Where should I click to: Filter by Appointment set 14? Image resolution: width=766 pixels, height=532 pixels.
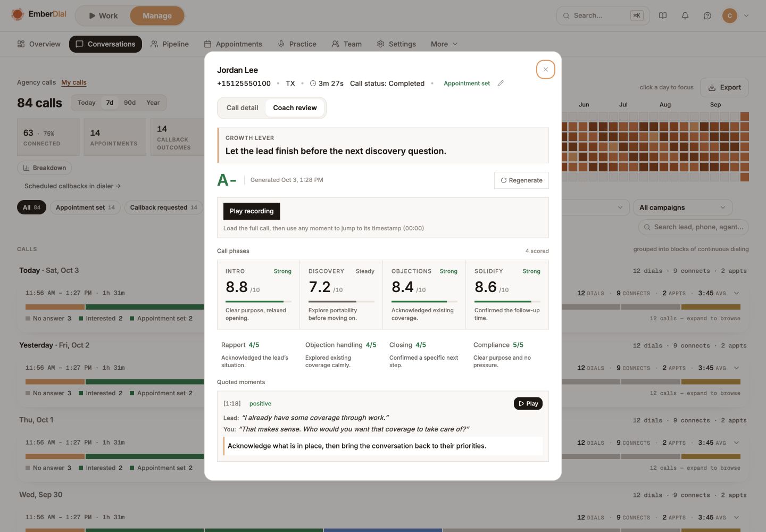click(85, 207)
